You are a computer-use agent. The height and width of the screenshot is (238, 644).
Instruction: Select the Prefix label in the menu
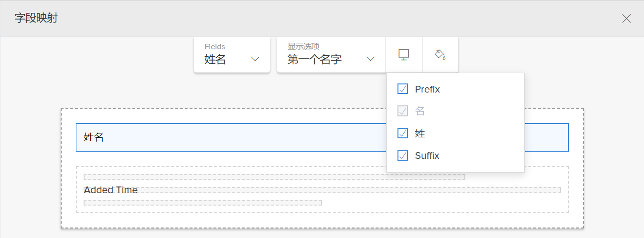point(427,89)
